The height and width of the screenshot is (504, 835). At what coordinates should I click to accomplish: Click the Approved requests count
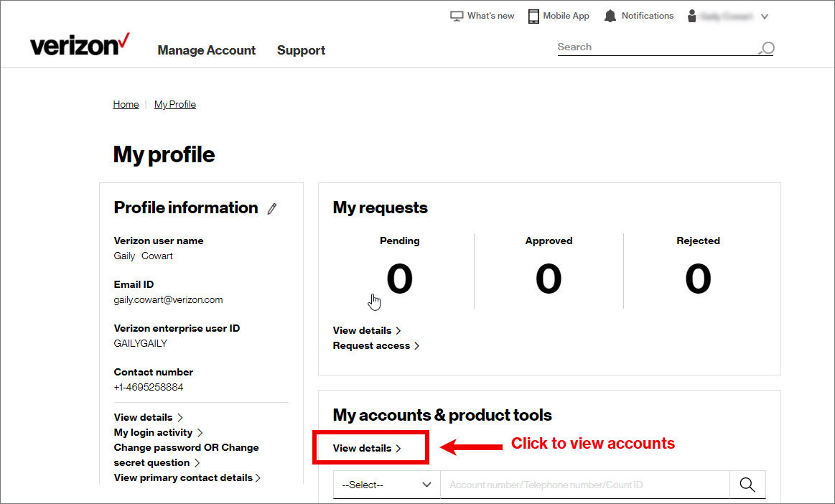[549, 278]
